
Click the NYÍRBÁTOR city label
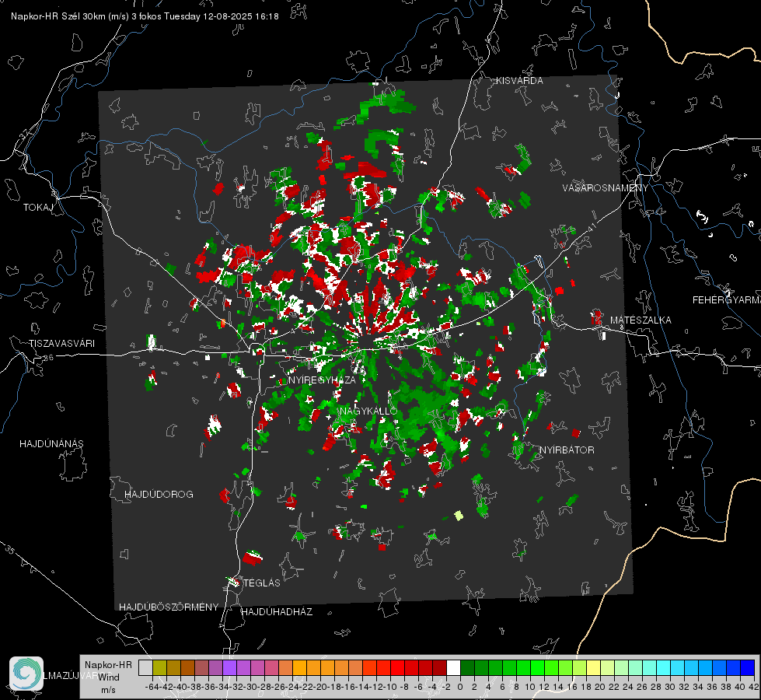[567, 450]
